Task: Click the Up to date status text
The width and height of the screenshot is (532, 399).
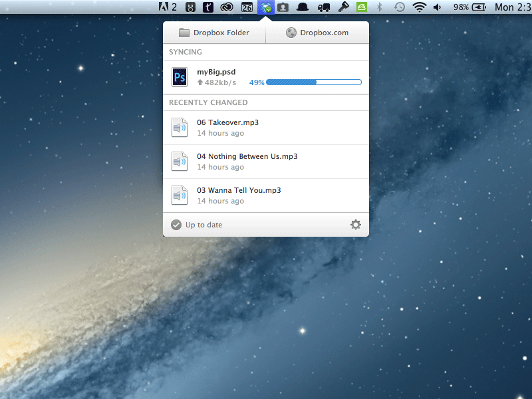Action: 203,225
